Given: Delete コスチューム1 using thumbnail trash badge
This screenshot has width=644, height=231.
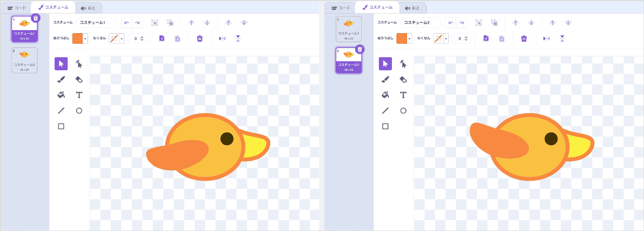Looking at the screenshot, I should point(35,18).
